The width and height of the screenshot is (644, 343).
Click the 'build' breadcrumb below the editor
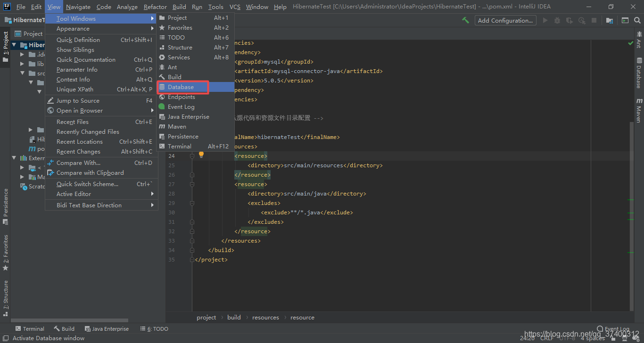pos(234,318)
